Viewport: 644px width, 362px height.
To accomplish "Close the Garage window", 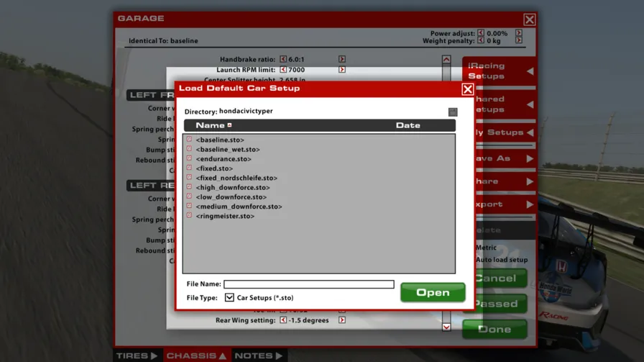I will click(x=530, y=19).
